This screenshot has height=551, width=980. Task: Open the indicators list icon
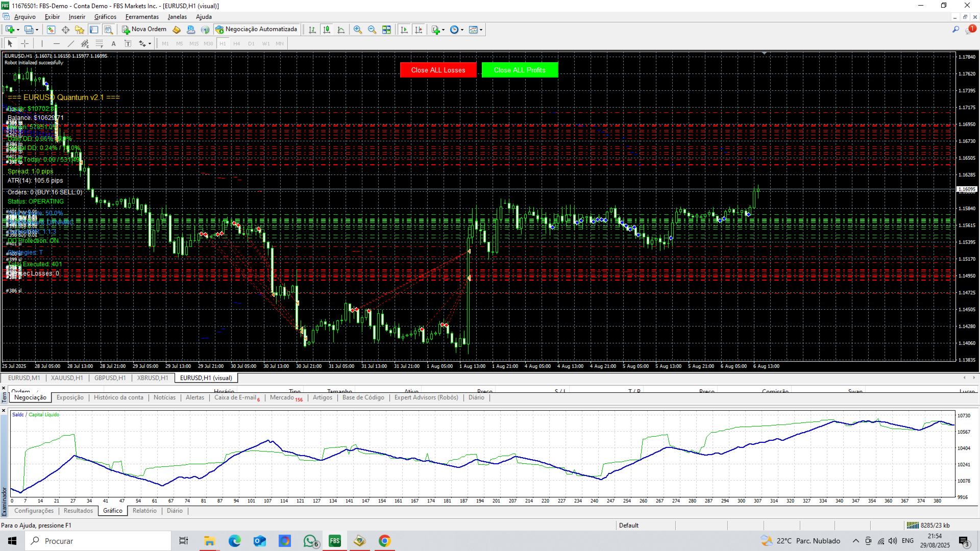pyautogui.click(x=435, y=30)
